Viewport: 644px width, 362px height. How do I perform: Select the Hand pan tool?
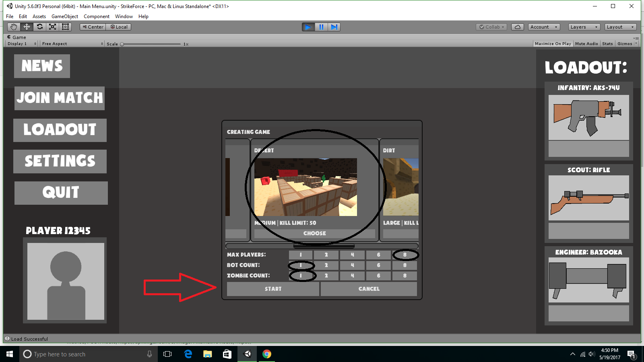[13, 27]
